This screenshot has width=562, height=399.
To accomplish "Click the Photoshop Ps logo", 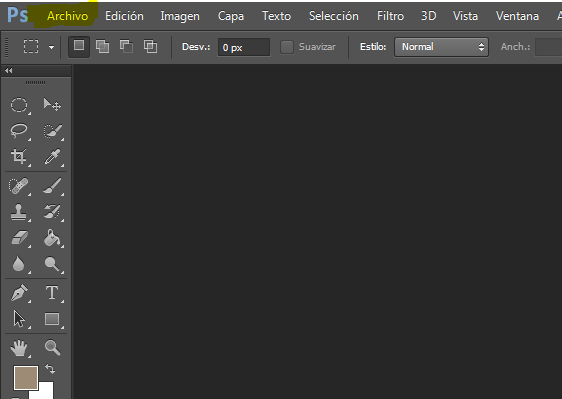I will [17, 15].
